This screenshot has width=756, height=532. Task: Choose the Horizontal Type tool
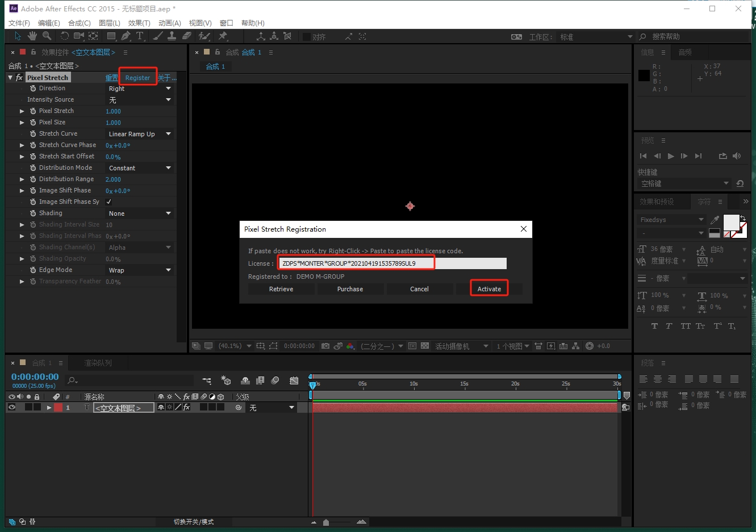point(140,36)
